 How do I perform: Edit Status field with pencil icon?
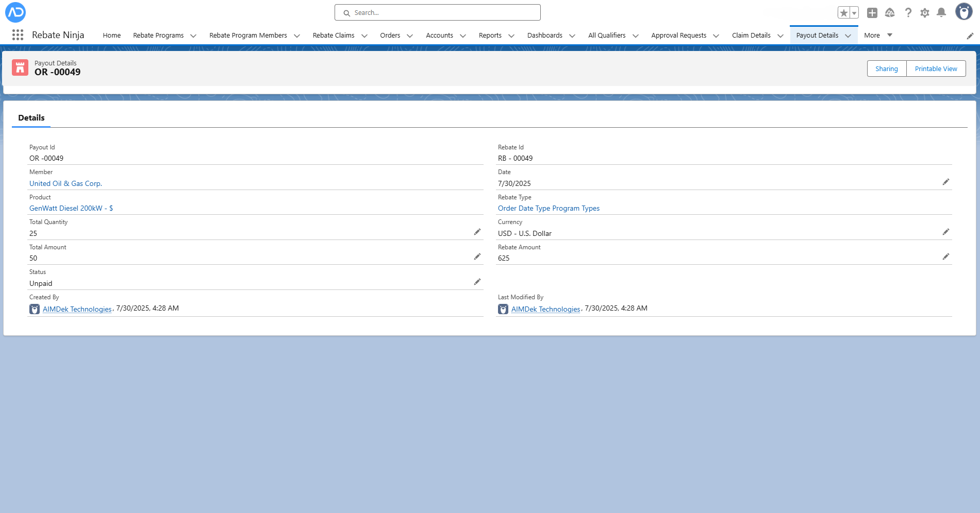tap(477, 282)
